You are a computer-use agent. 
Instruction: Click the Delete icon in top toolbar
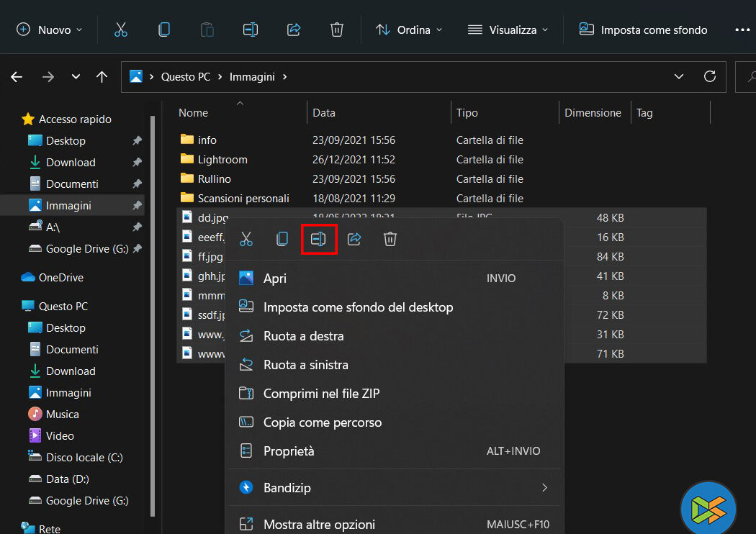tap(336, 30)
